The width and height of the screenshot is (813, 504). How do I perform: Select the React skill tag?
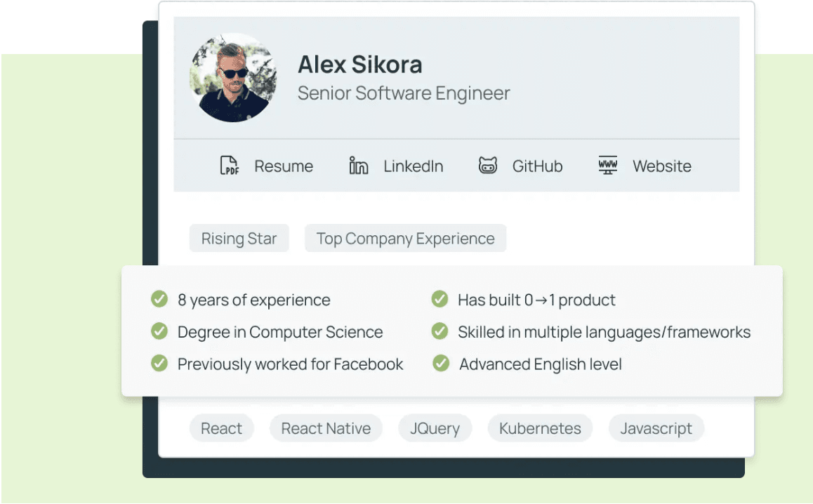point(221,428)
